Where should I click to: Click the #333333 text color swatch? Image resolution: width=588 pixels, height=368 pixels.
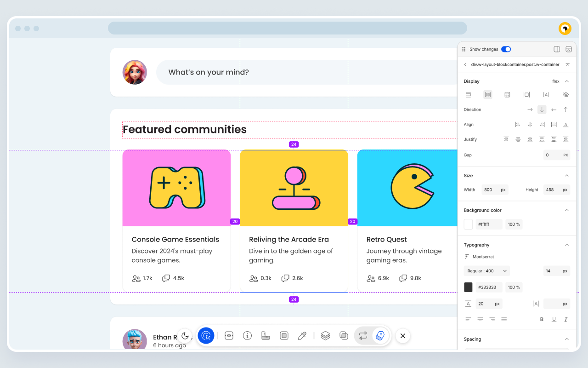point(469,287)
